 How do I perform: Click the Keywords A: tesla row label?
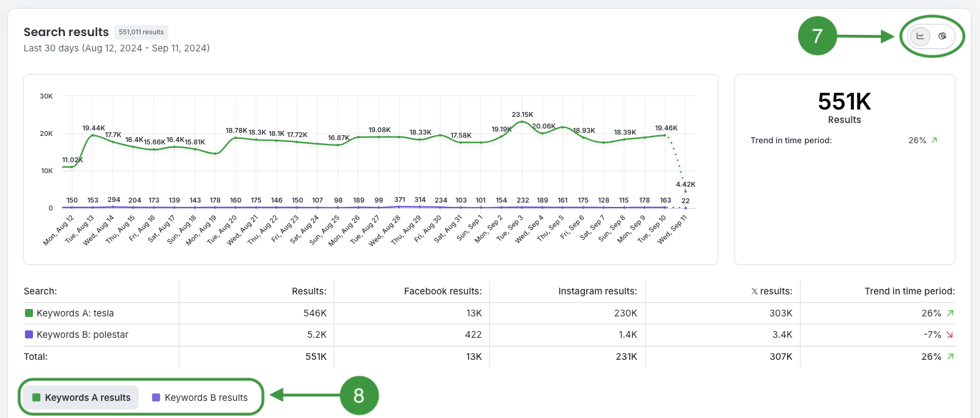pyautogui.click(x=75, y=313)
